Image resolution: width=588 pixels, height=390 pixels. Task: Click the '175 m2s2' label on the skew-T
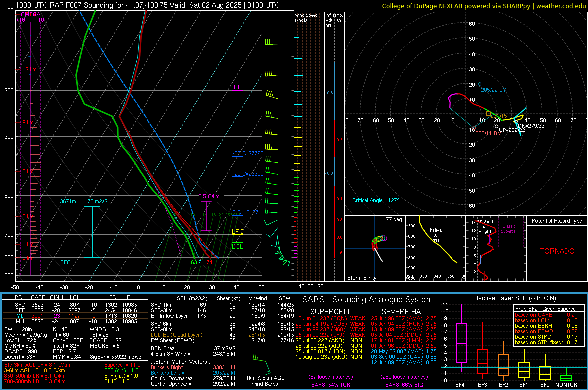tap(96, 201)
